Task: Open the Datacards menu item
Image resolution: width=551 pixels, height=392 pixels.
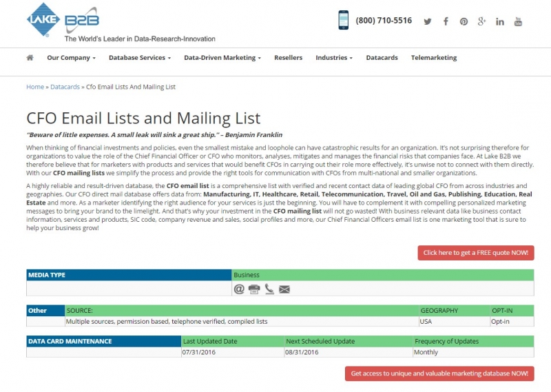Action: point(382,58)
